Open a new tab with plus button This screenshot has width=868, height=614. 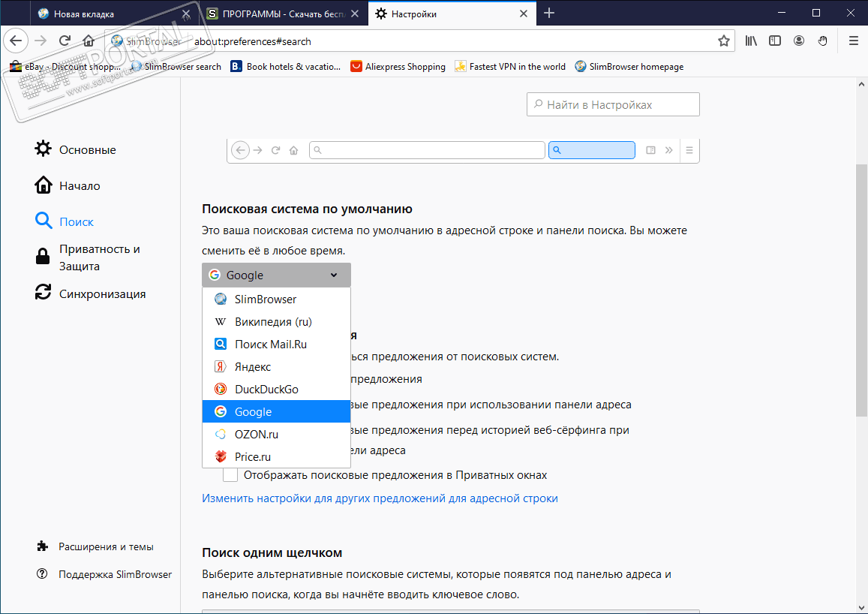[x=548, y=13]
